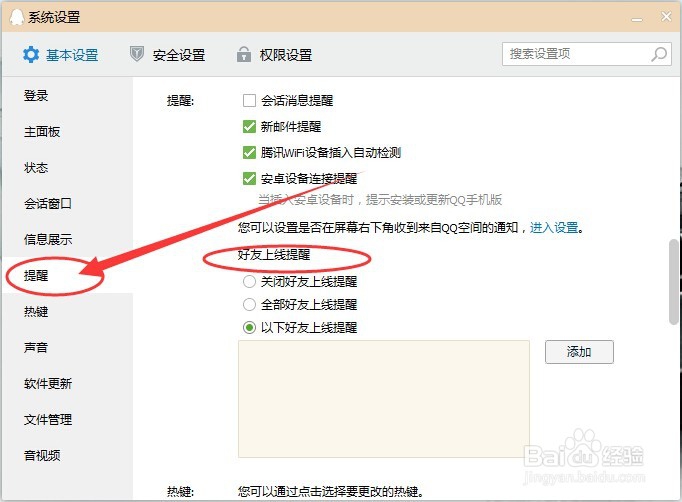Go to 信息展示 settings
This screenshot has width=682, height=502.
[x=48, y=240]
